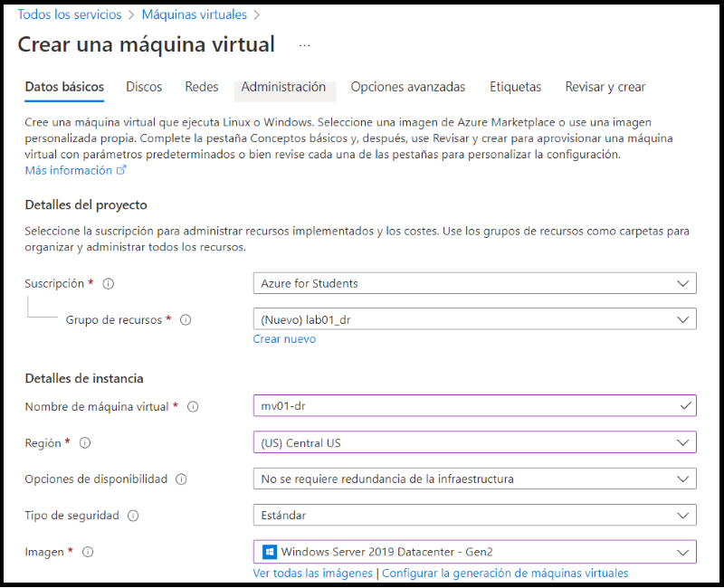Click the virtual machine name field mv01-dr
Screen dimensions: 724x588
click(x=474, y=405)
